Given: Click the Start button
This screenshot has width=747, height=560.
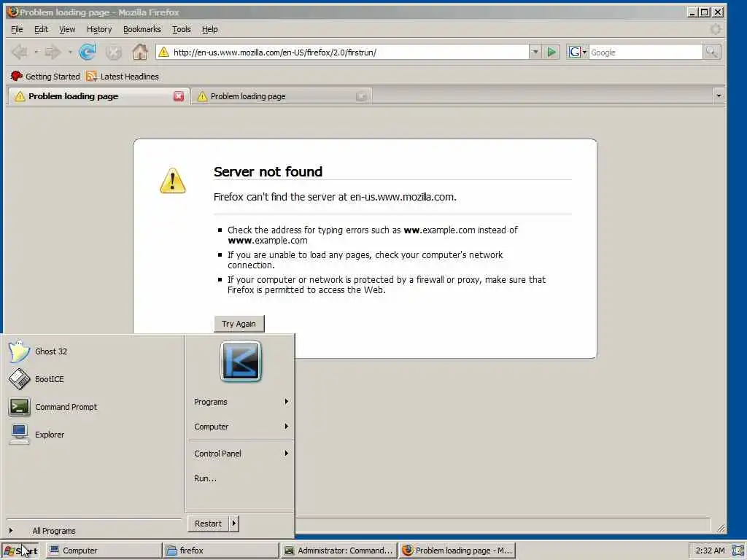Looking at the screenshot, I should pos(20,551).
